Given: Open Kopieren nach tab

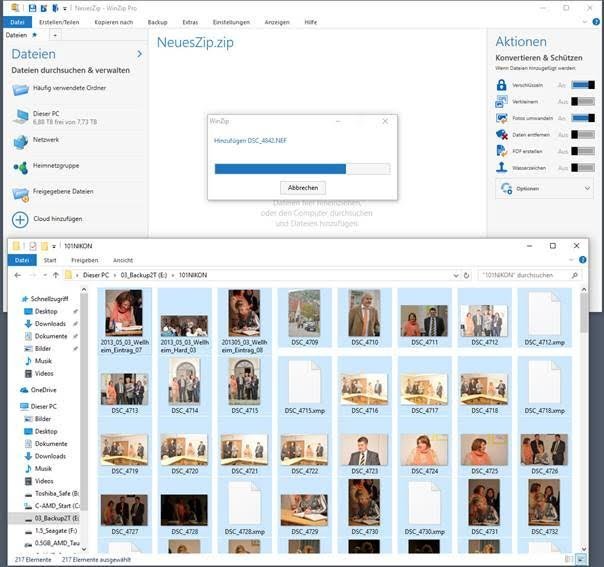Looking at the screenshot, I should click(x=114, y=22).
